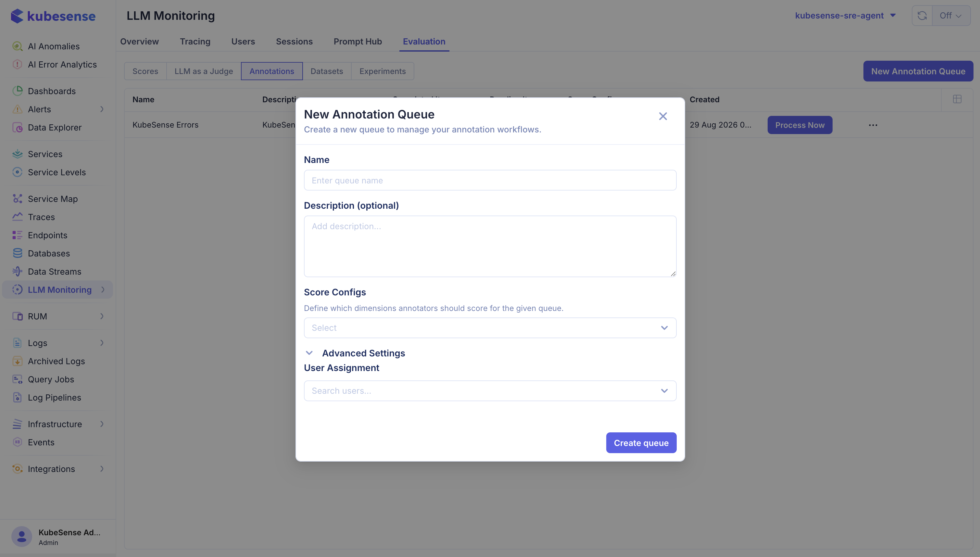Click the Traces chart icon
This screenshot has width=980, height=557.
17,217
